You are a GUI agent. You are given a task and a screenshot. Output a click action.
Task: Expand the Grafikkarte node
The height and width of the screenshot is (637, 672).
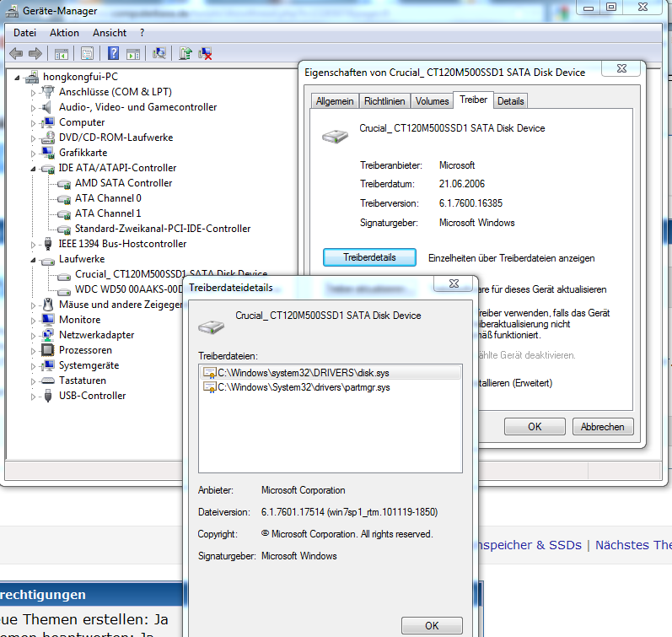tap(33, 154)
